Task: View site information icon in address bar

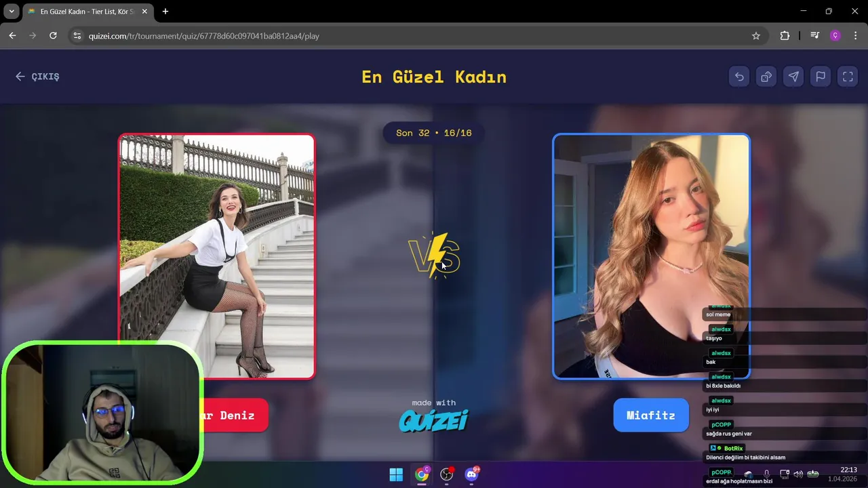Action: tap(77, 36)
